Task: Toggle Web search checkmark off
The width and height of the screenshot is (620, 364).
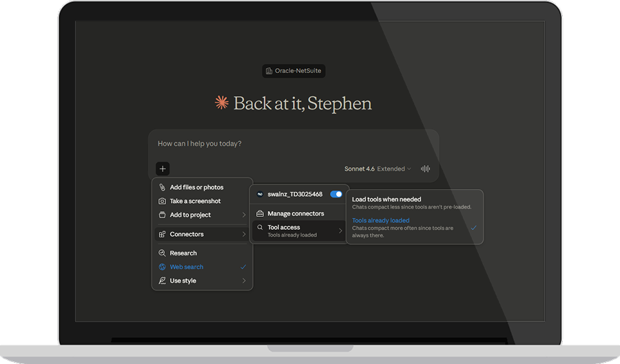Action: pyautogui.click(x=243, y=267)
